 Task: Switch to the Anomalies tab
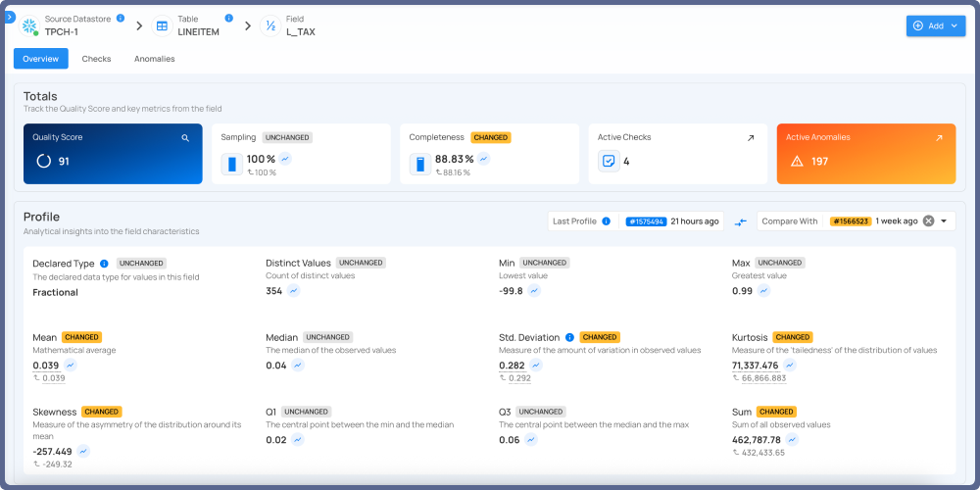click(155, 59)
